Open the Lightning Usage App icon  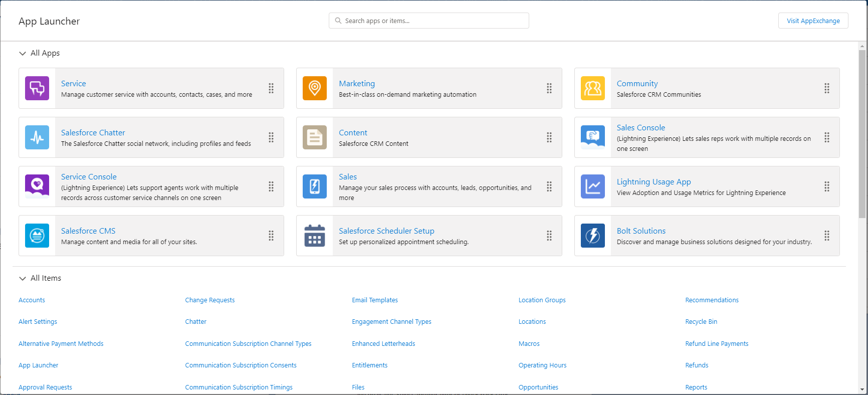[593, 186]
